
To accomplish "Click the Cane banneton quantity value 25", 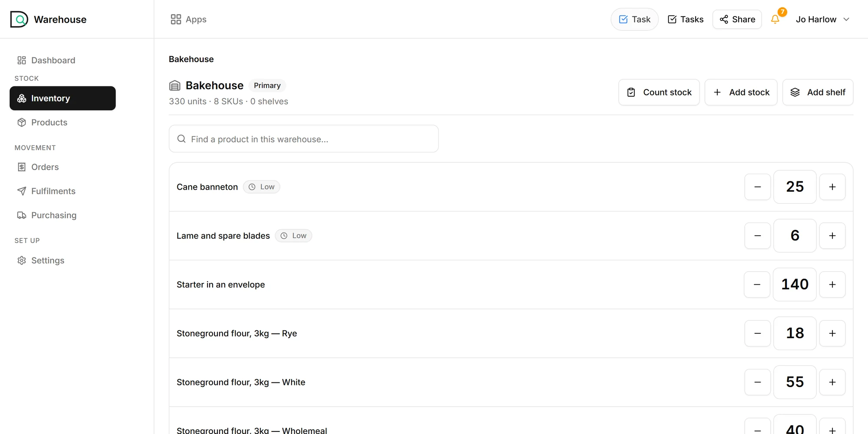I will click(795, 187).
